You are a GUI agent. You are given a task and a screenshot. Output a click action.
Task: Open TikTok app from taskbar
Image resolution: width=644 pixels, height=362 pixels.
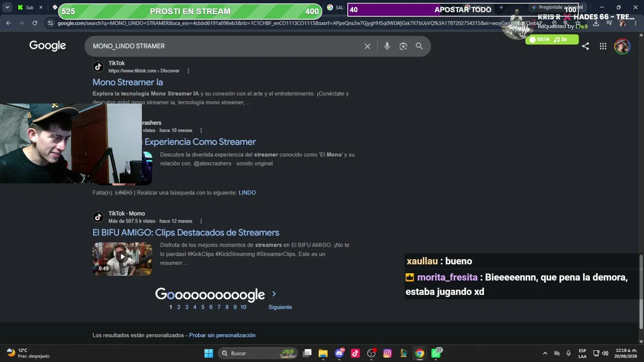pos(355,353)
